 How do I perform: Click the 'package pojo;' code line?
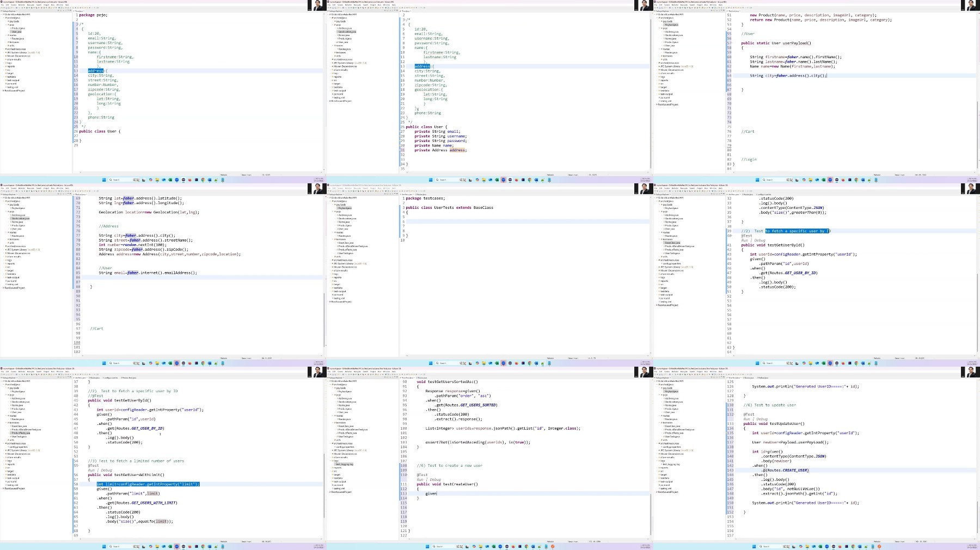click(93, 15)
